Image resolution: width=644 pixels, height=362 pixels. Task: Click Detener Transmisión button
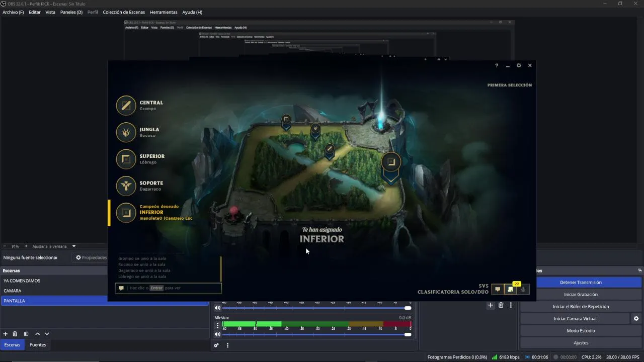pyautogui.click(x=581, y=283)
